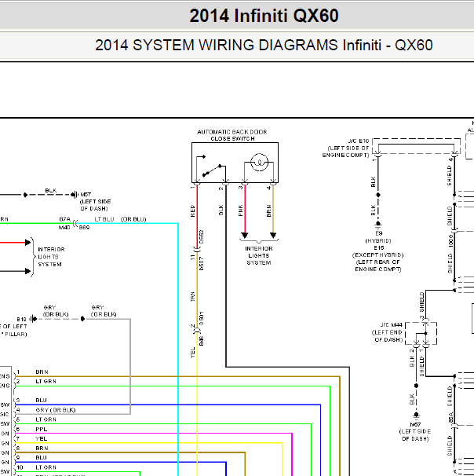The image size is (474, 476).
Task: Select the "87A" terminal label
Action: pos(64,219)
